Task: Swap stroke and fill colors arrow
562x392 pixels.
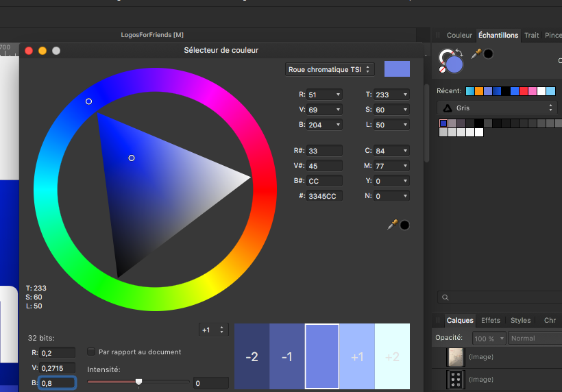Action: coord(459,52)
